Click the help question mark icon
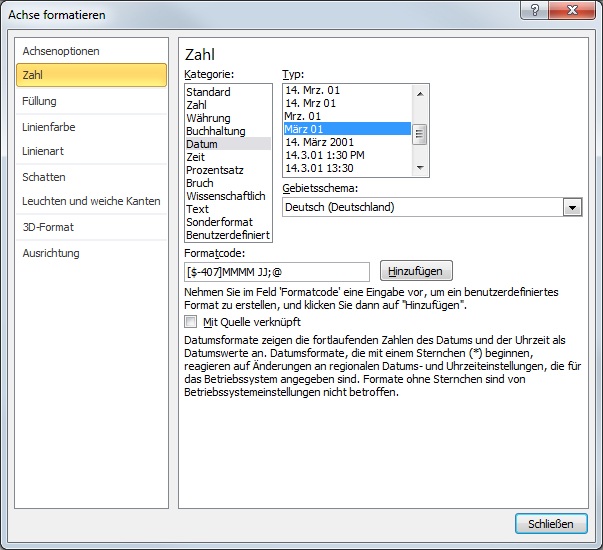Viewport: 603px width, 550px height. click(x=535, y=10)
